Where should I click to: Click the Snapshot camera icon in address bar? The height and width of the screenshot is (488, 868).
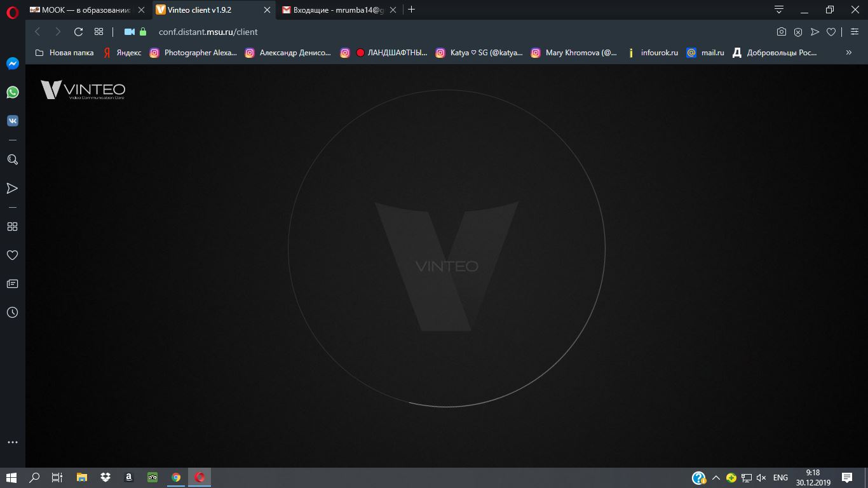tap(782, 32)
